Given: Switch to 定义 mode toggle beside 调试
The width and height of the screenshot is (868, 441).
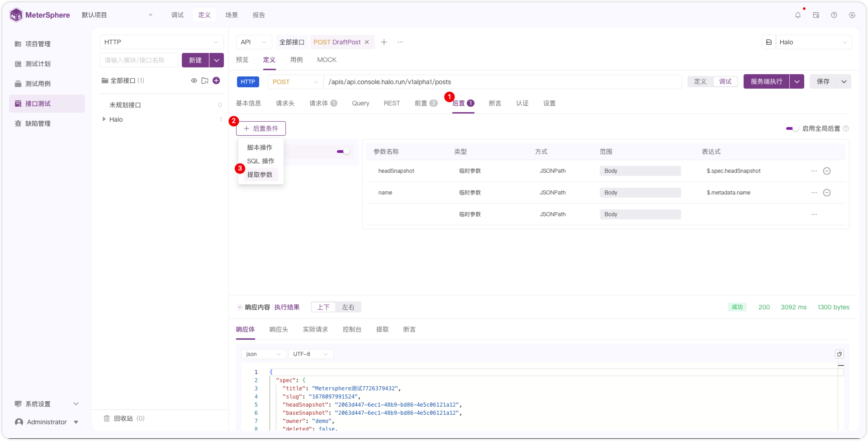Looking at the screenshot, I should click(700, 81).
